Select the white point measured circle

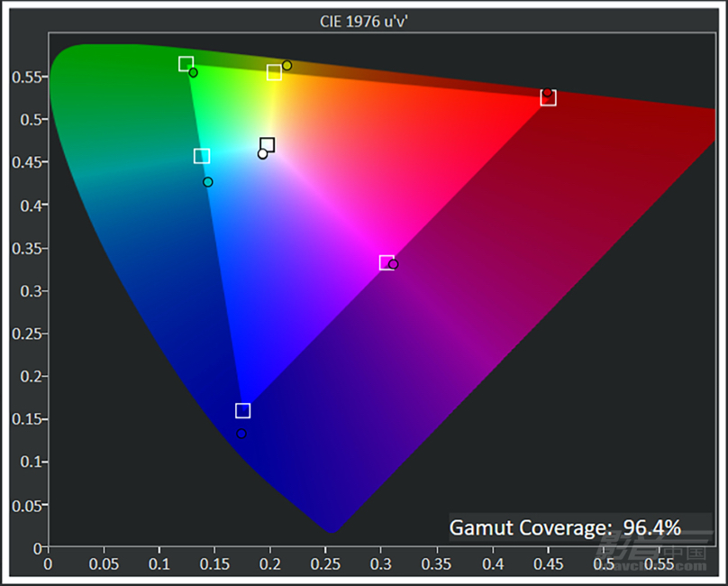coord(262,154)
